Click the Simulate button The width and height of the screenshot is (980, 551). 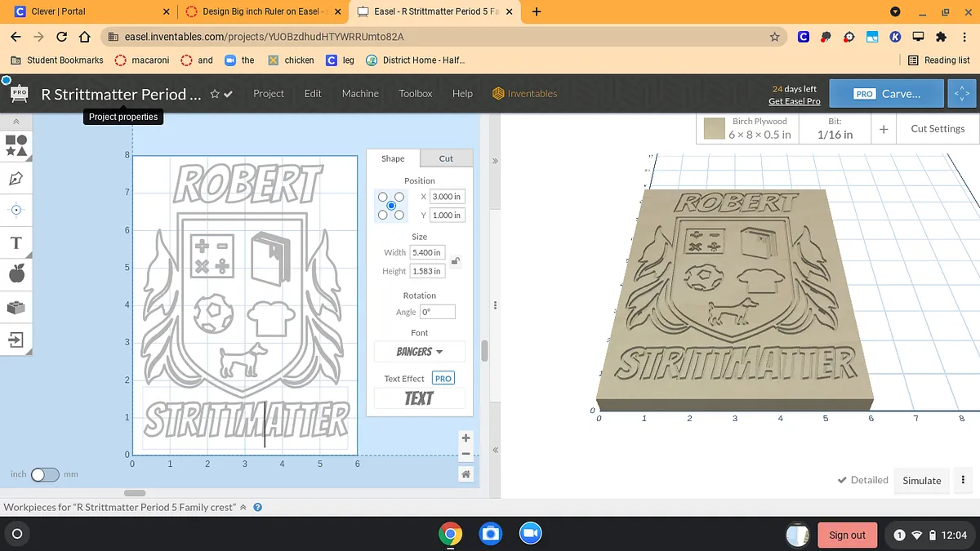click(921, 481)
